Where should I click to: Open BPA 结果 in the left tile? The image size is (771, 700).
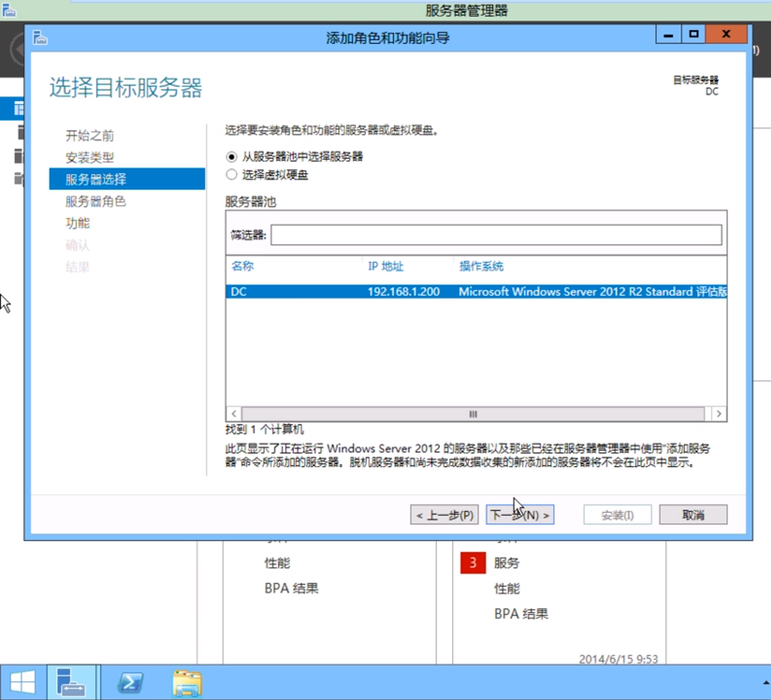(x=292, y=588)
